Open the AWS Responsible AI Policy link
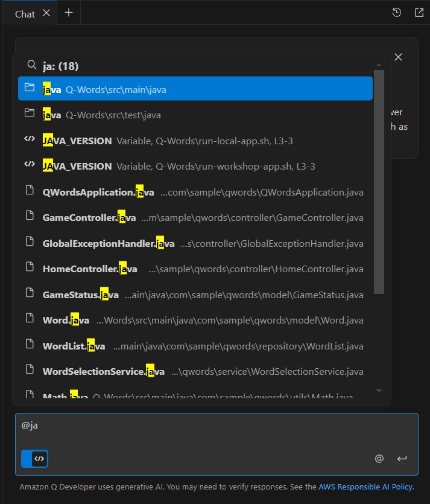 365,487
